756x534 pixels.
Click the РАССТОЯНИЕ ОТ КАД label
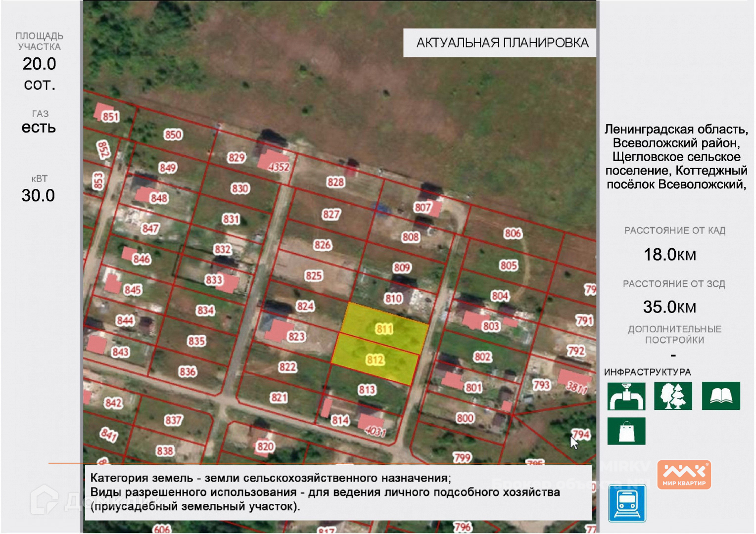675,230
